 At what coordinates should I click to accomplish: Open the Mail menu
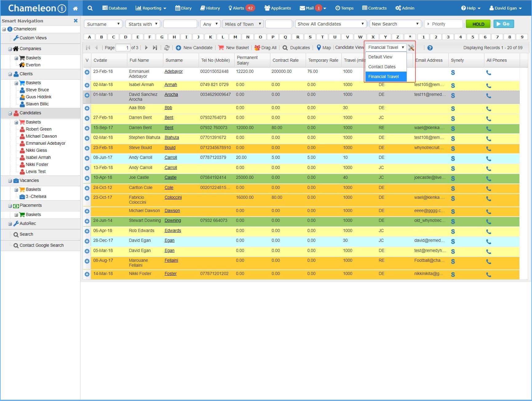pyautogui.click(x=313, y=8)
